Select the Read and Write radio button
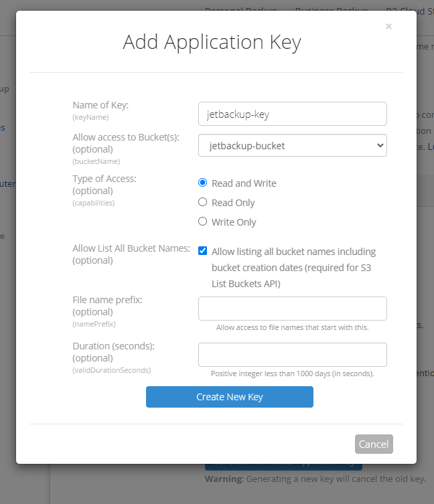 202,183
